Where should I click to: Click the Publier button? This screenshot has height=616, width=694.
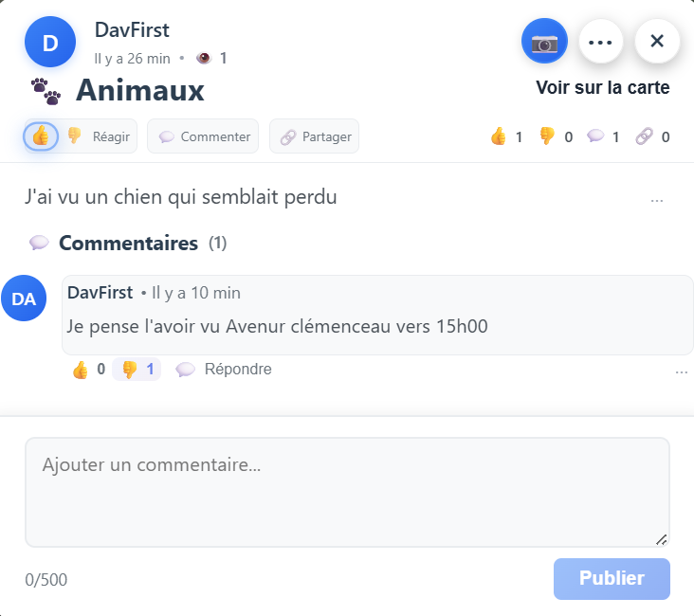coord(612,578)
